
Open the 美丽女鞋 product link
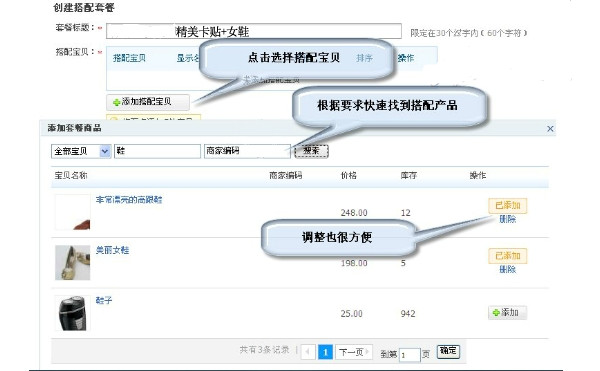(x=112, y=250)
